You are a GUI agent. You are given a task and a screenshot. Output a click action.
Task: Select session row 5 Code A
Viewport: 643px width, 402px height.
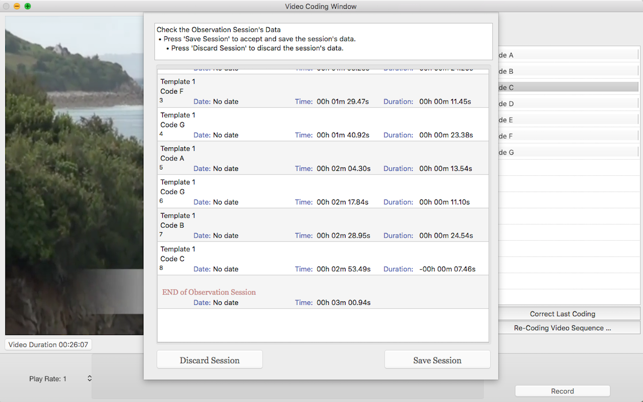(x=323, y=158)
